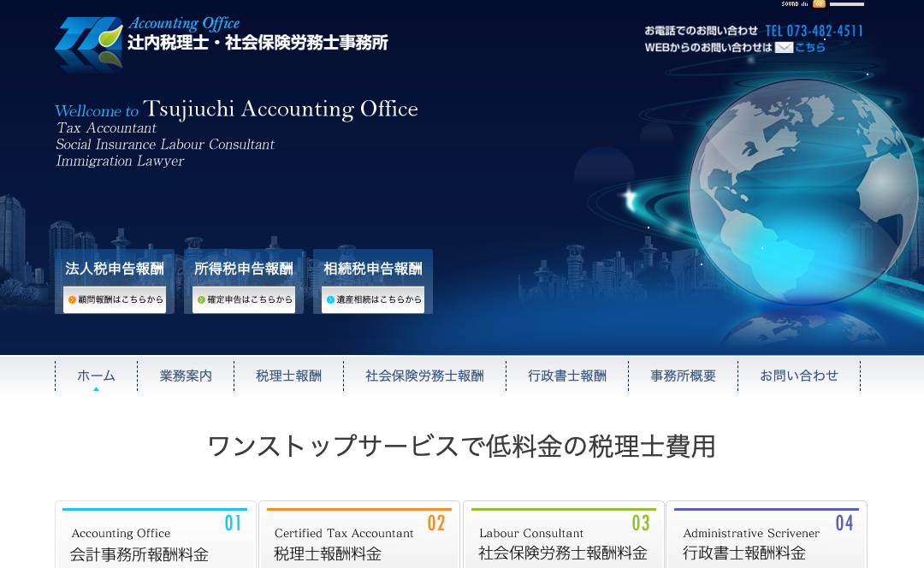Viewport: 924px width, 568px height.
Task: Click green arrow icon beside 確定申告はこちらから
Action: coord(202,300)
